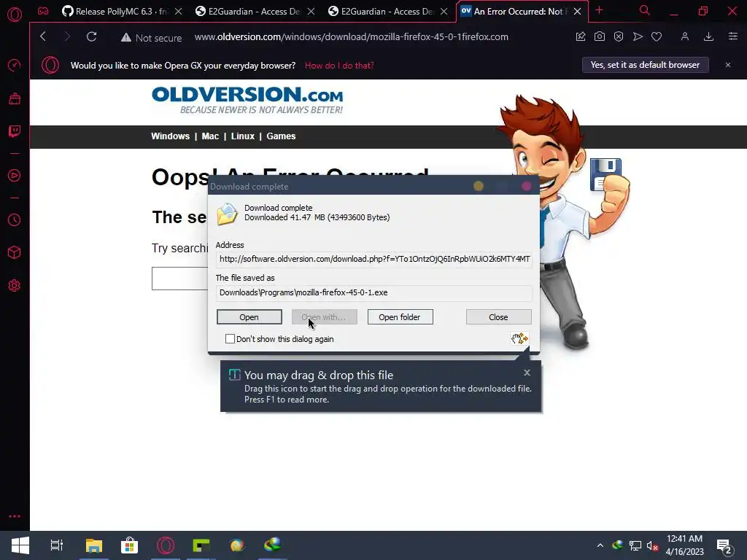Click the OLDVERSION.com logo

pyautogui.click(x=247, y=100)
